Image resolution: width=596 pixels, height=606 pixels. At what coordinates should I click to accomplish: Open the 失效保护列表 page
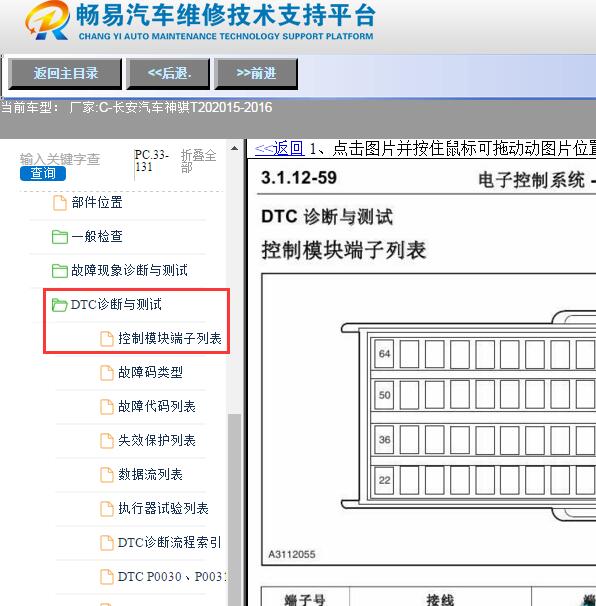point(157,441)
